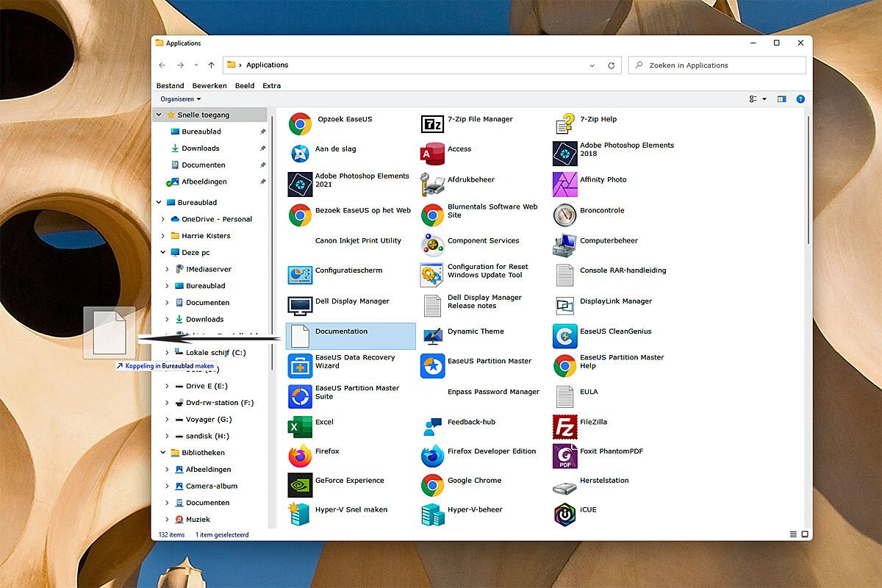Select the Afdrukbeheer printer icon
The height and width of the screenshot is (588, 882).
[432, 184]
